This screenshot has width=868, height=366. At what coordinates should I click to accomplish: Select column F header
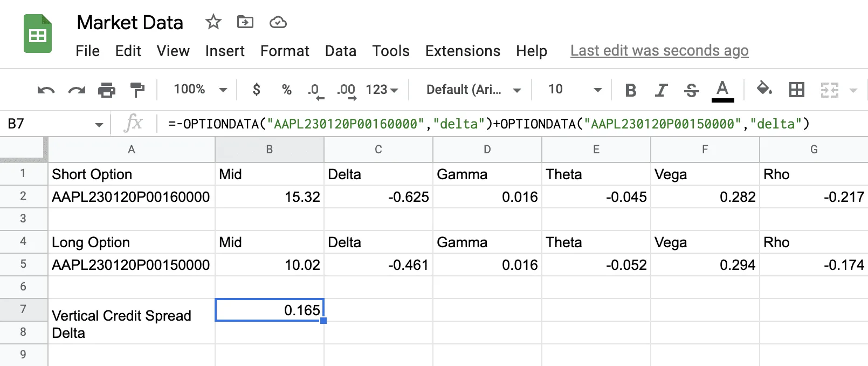coord(705,150)
